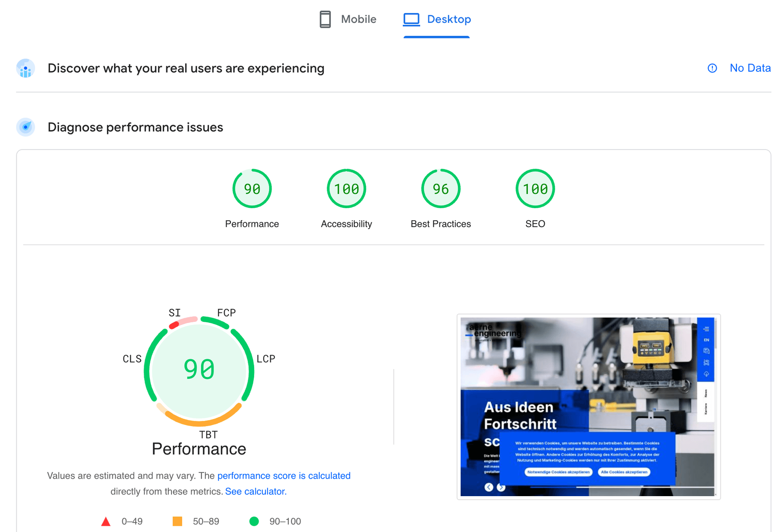The image size is (782, 532).
Task: Click the red SI arc segment
Action: point(174,325)
